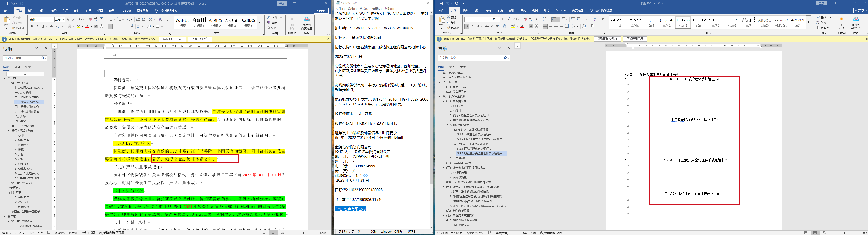This screenshot has width=868, height=235.
Task: Increase indent in 投标文件 Word ribbon
Action: point(579,19)
